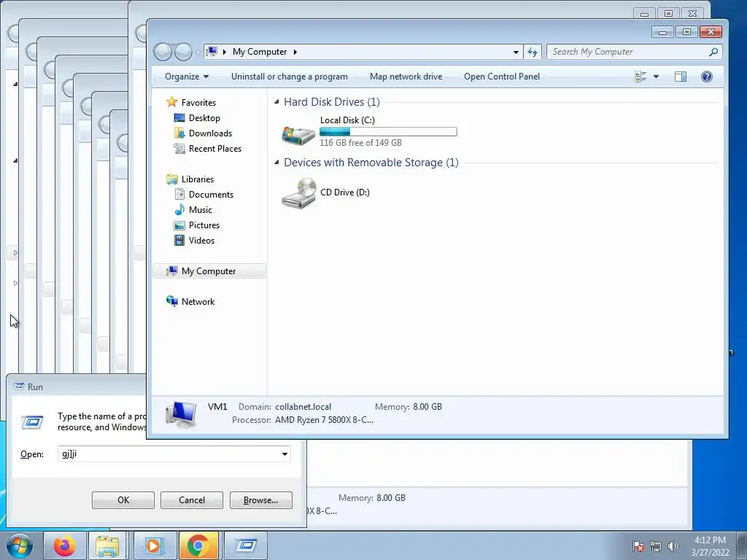The width and height of the screenshot is (747, 560).
Task: Click the search magnifier icon
Action: [713, 52]
